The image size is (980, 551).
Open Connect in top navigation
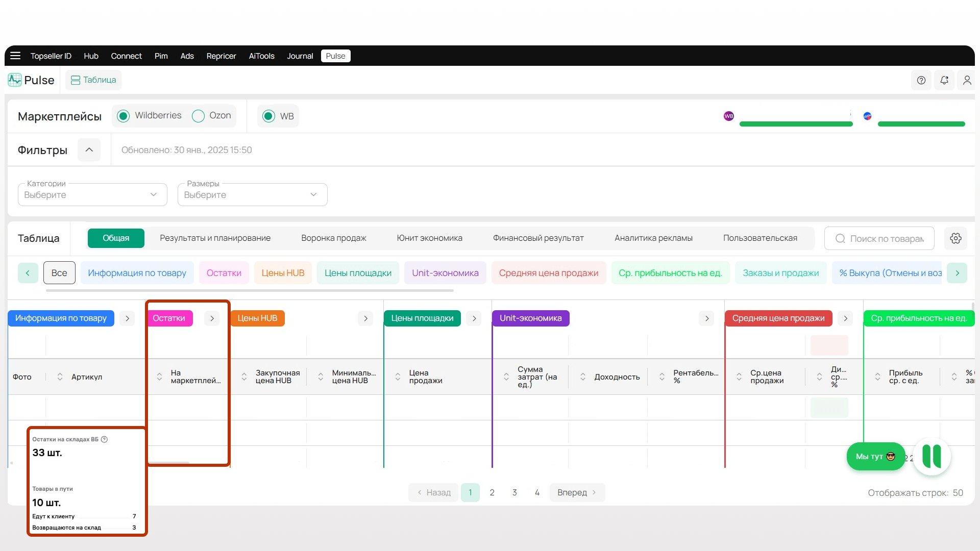(x=126, y=56)
